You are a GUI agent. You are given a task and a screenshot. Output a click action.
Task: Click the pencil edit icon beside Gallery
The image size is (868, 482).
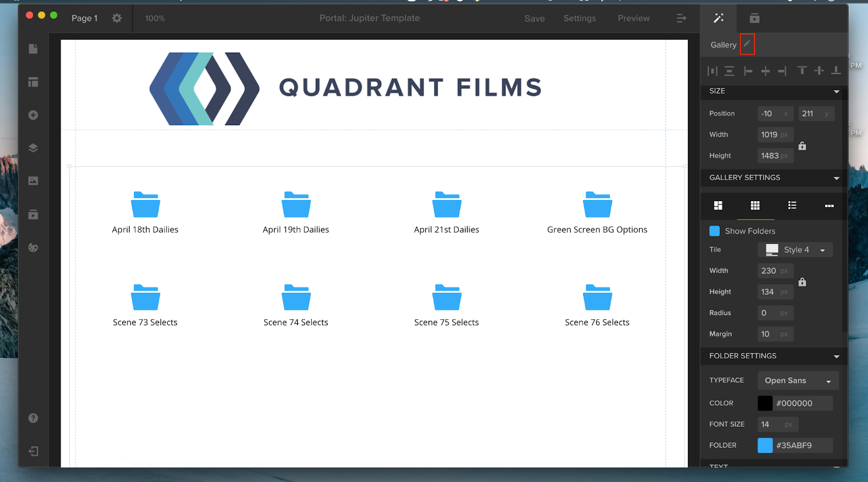[747, 44]
